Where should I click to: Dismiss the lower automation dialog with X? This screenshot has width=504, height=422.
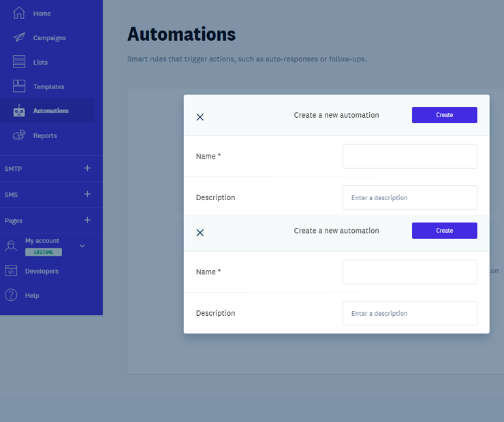tap(200, 233)
